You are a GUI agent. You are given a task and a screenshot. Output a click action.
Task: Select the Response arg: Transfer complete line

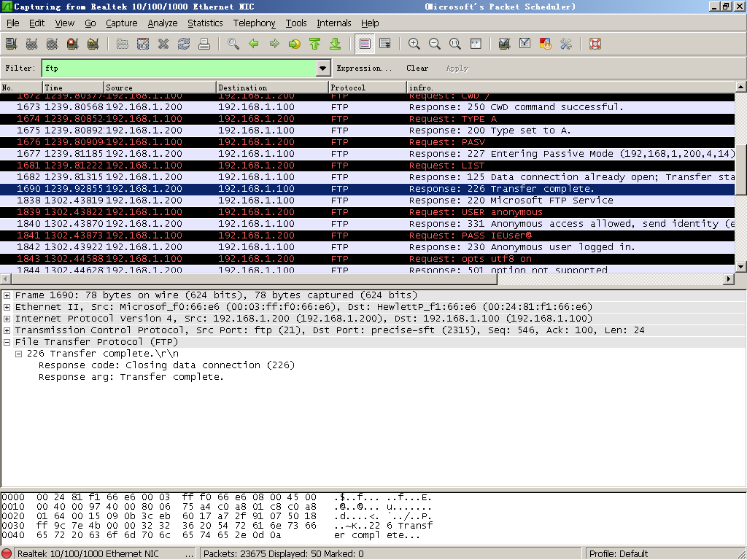(x=131, y=377)
